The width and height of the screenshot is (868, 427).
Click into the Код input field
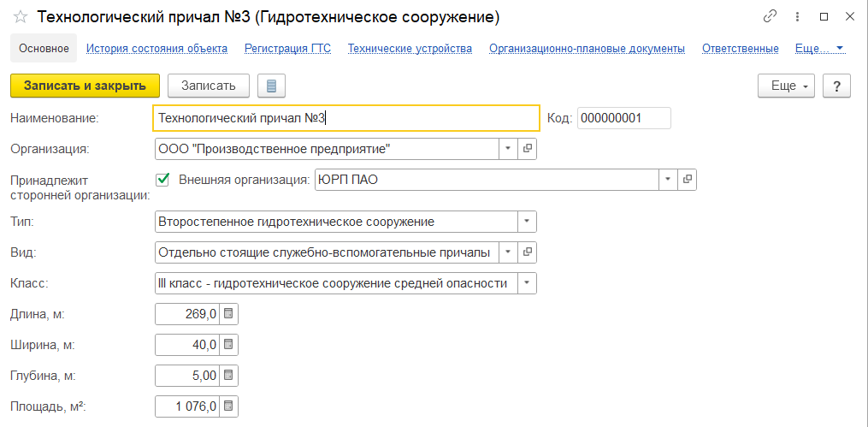coord(623,118)
